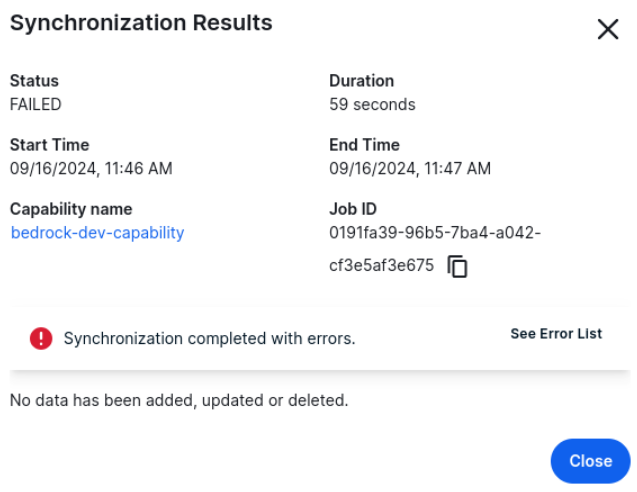The width and height of the screenshot is (637, 492).
Task: Click the start time 11:46 AM value
Action: 91,168
